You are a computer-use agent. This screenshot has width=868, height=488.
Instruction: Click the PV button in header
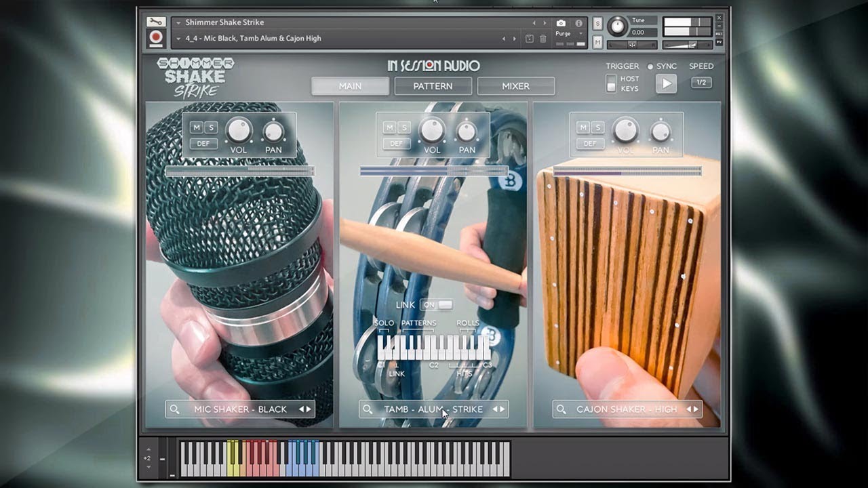tap(719, 43)
